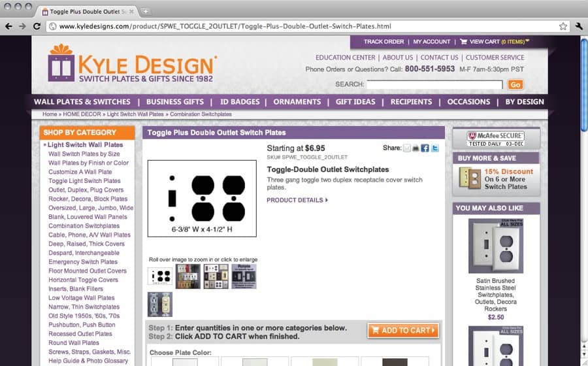Open Wall Plates by Finish or Color

pos(88,163)
